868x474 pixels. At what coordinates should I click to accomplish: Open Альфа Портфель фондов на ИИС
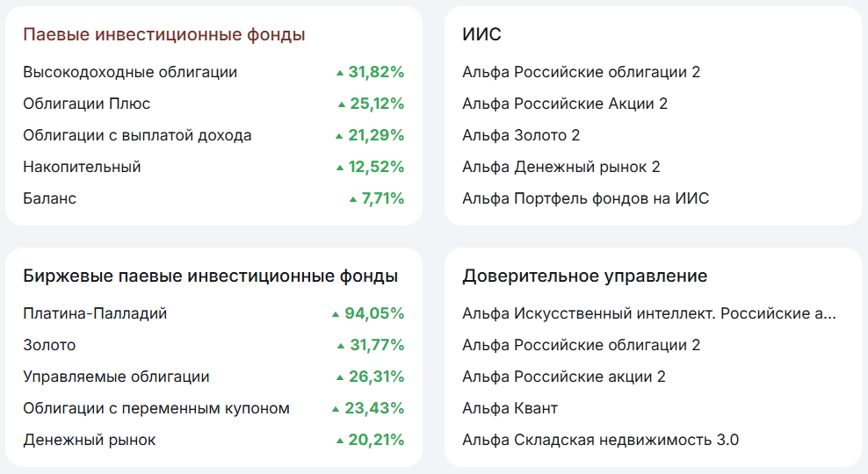point(585,198)
